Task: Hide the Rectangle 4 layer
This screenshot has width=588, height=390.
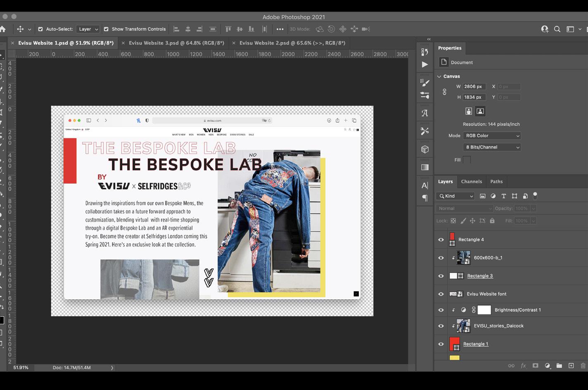Action: [441, 239]
